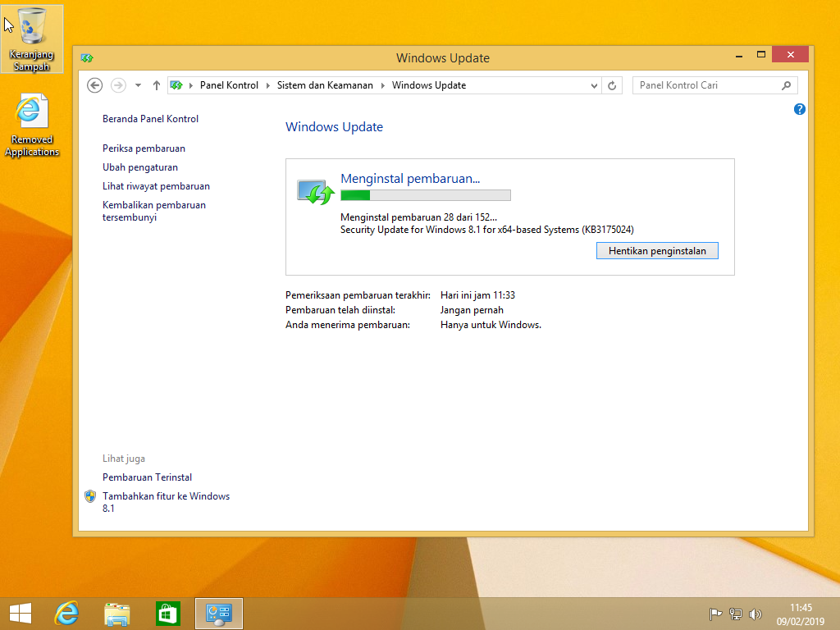
Task: Open the Windows Store taskbar icon
Action: point(167,614)
